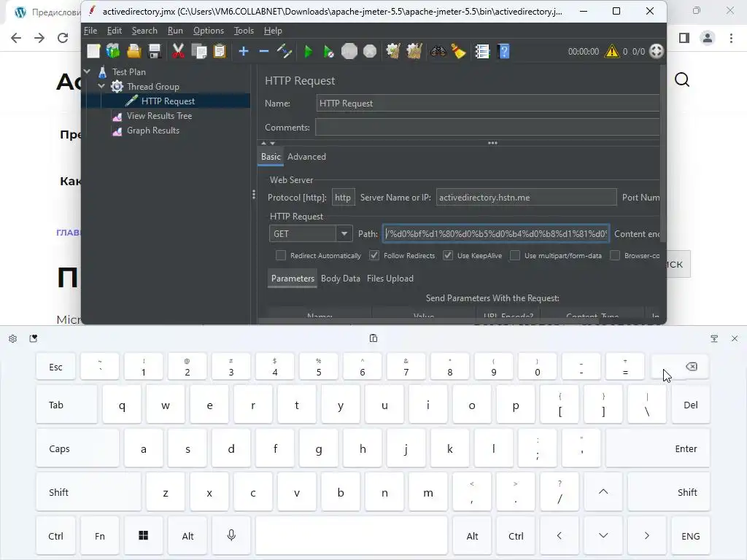This screenshot has width=747, height=560.
Task: Click the Open file folder icon
Action: [x=134, y=51]
